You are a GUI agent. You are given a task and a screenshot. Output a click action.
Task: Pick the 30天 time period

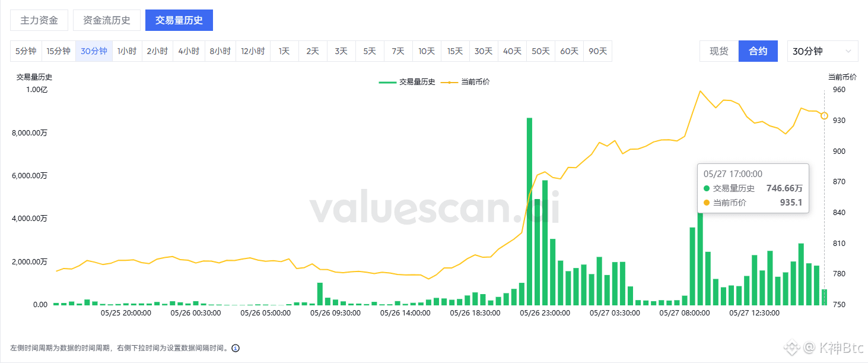(x=484, y=51)
